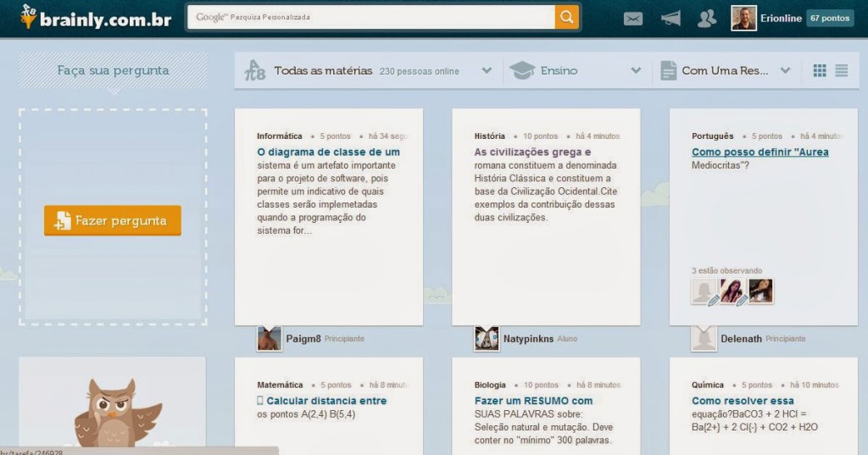Click the subjects icon beside Todas as matérias
This screenshot has width=868, height=455.
coord(255,70)
